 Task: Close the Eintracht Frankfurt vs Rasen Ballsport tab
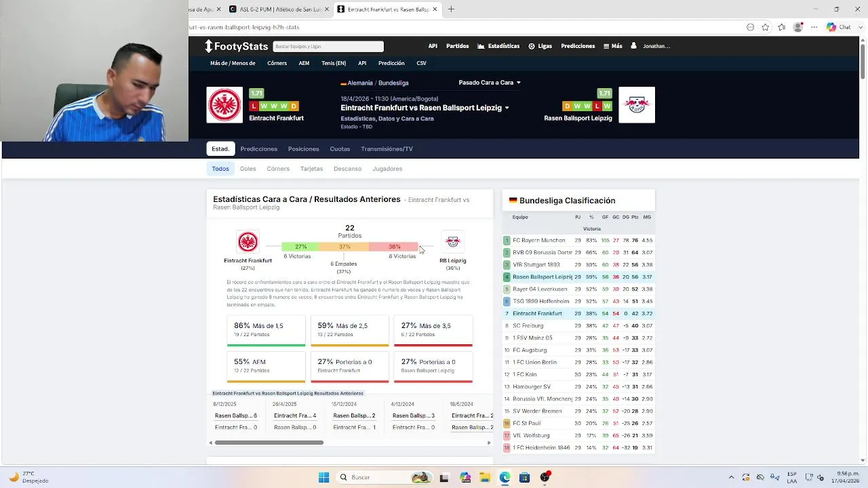pos(435,9)
